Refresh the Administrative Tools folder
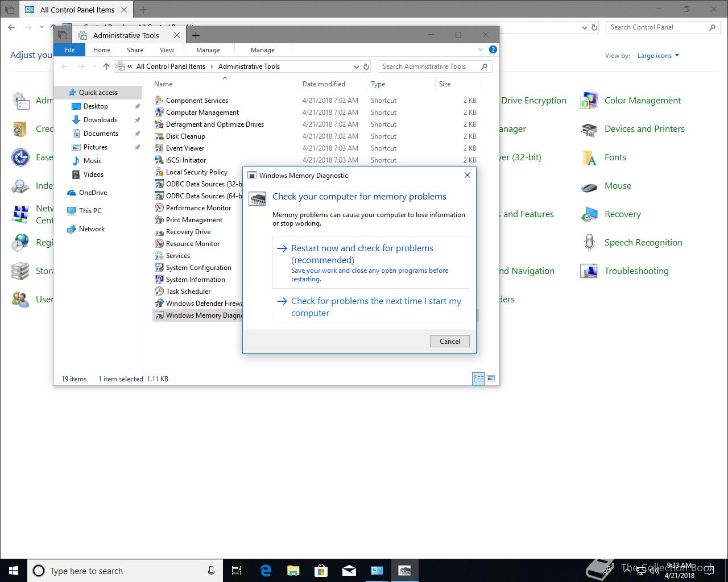The width and height of the screenshot is (728, 582). pyautogui.click(x=366, y=66)
